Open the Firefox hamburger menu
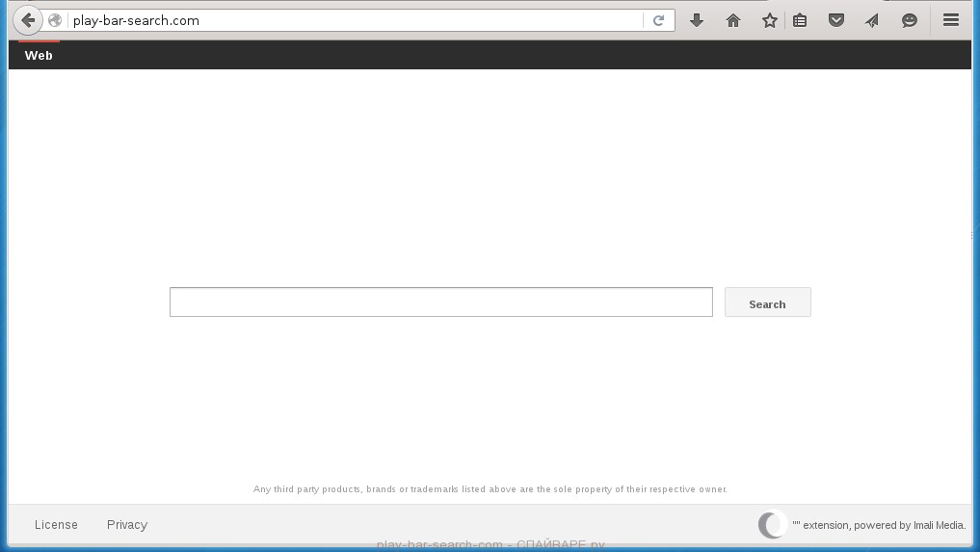This screenshot has height=552, width=980. click(951, 20)
